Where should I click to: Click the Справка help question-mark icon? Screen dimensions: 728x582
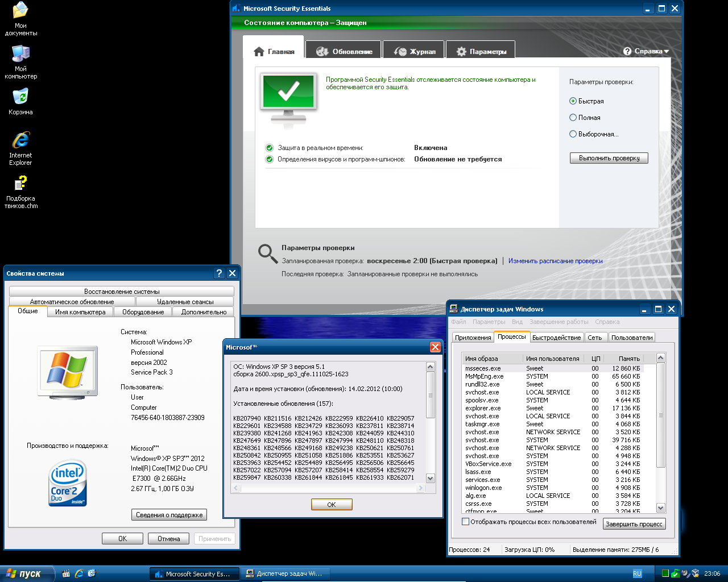(627, 51)
